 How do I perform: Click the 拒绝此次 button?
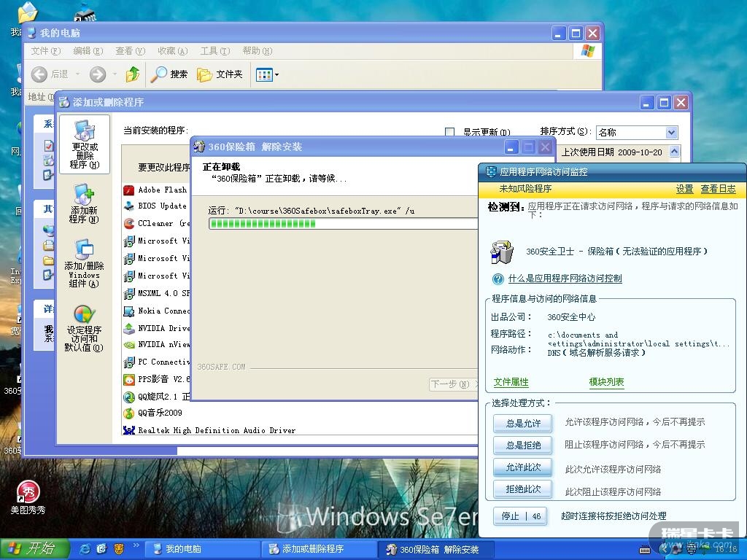[523, 489]
